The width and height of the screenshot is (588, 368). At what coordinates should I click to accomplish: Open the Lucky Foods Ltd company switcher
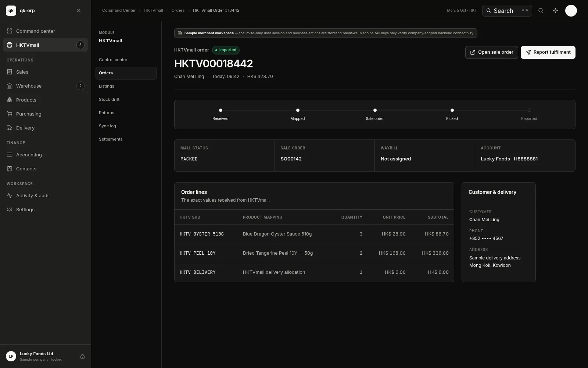(x=45, y=356)
